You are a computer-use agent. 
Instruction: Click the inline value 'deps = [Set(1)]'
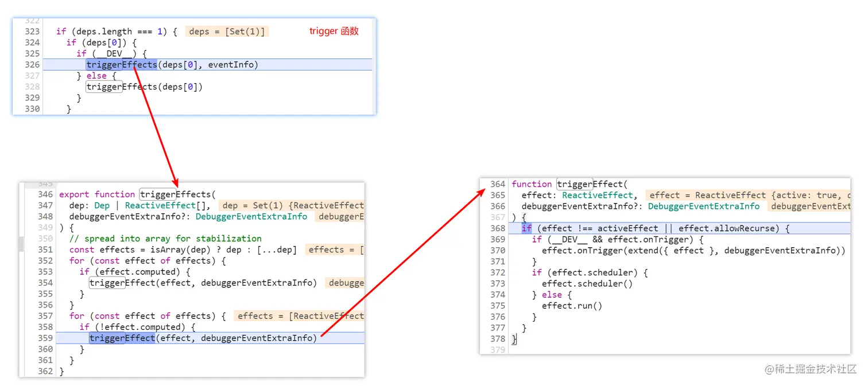227,32
